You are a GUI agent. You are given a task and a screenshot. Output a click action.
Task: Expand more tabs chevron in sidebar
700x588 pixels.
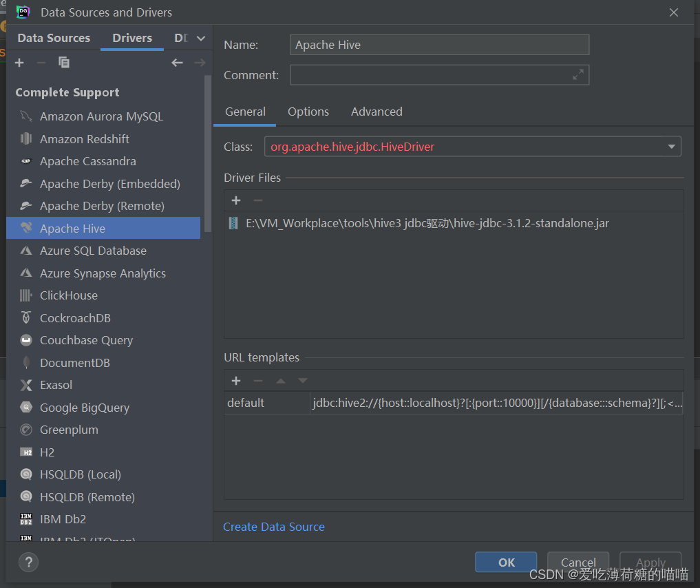tap(201, 39)
